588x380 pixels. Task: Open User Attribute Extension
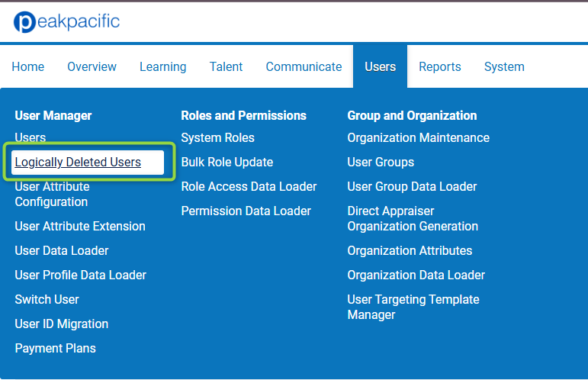[x=80, y=226]
